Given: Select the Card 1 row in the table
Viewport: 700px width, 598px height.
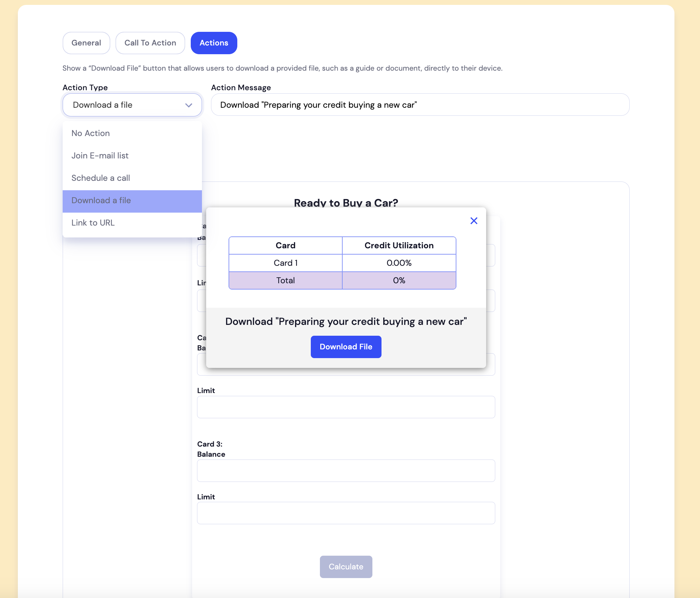Looking at the screenshot, I should [285, 263].
